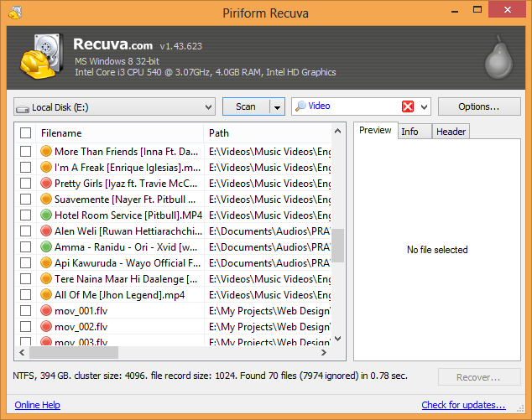
Task: Click the Recuva hard-hat drive logo
Action: click(41, 56)
